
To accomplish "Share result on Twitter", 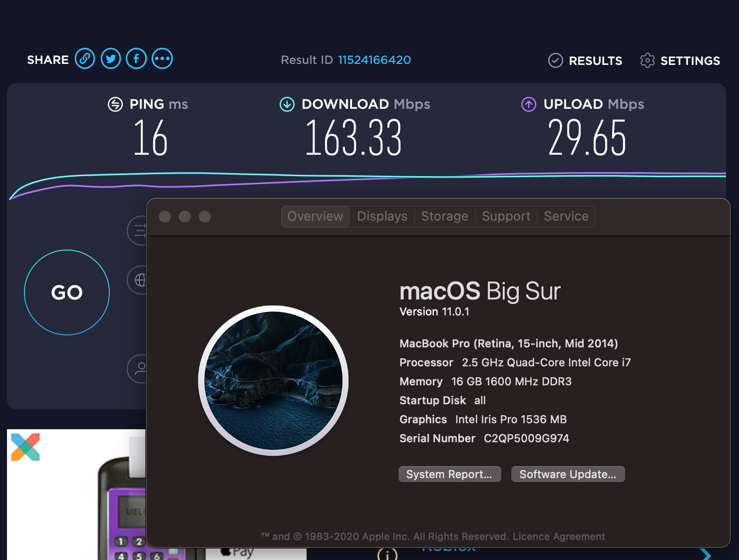I will click(111, 59).
